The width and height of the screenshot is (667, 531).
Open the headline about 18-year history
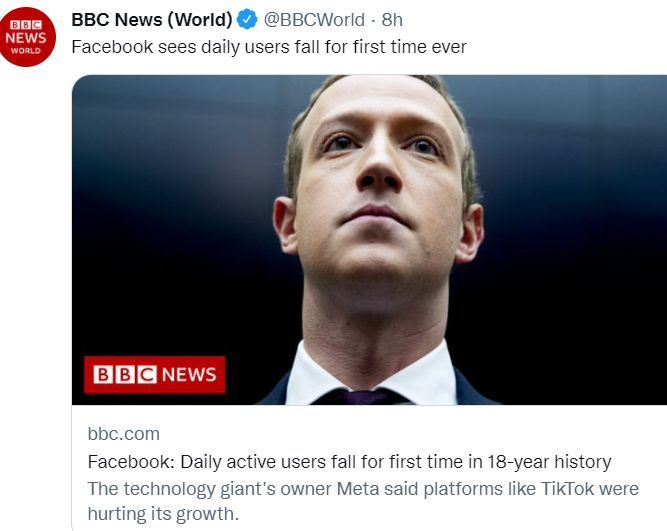pos(349,462)
